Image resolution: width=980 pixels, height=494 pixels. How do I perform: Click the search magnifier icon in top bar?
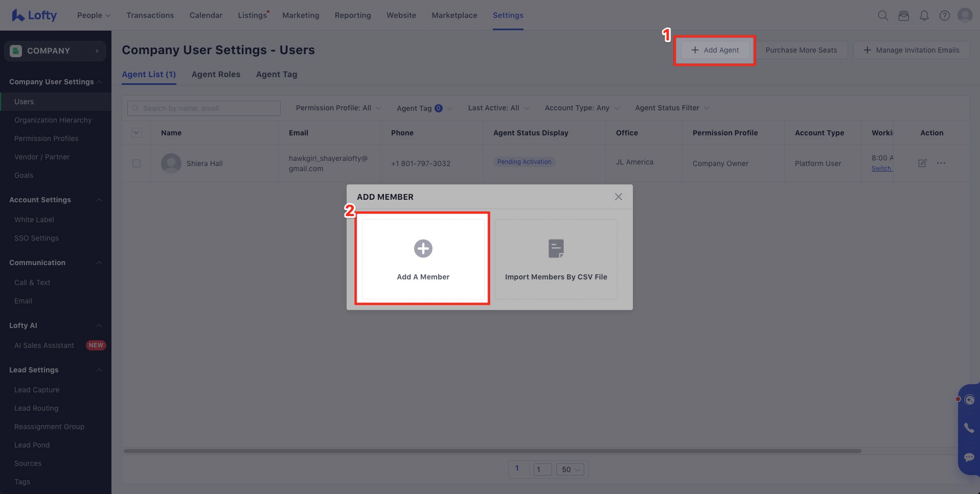(883, 15)
